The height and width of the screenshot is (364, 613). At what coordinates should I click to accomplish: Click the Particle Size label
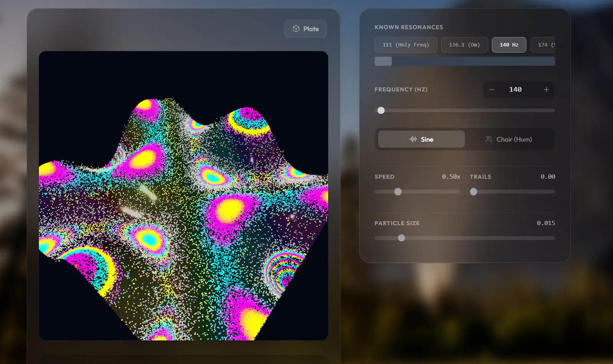click(x=397, y=223)
